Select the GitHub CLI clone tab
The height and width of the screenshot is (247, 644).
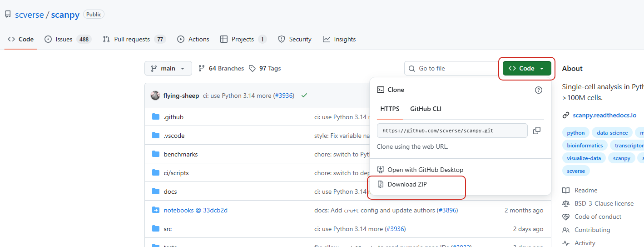click(426, 109)
